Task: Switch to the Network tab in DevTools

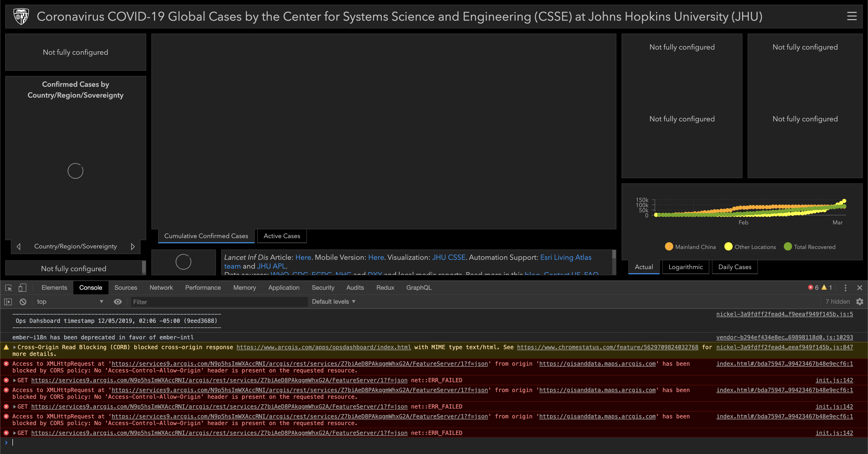Action: (161, 288)
